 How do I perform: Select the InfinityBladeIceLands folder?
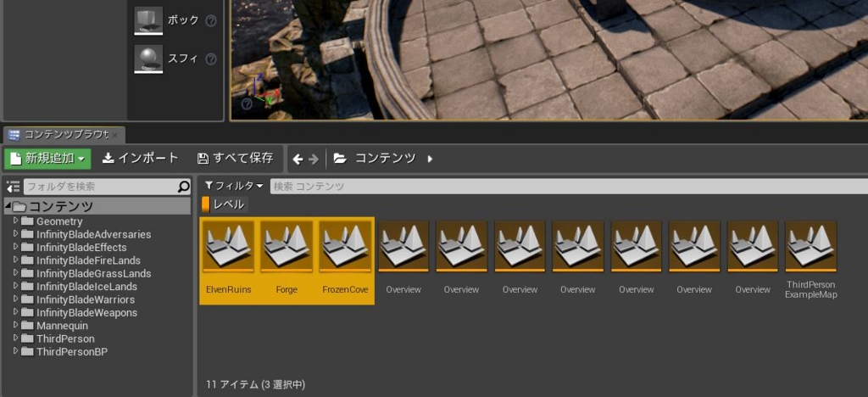pos(86,286)
